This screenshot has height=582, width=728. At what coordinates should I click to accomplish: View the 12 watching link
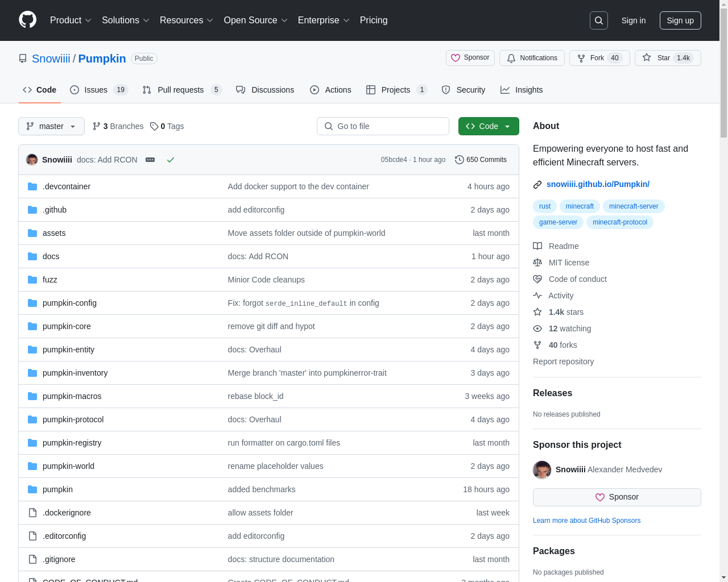coord(562,329)
